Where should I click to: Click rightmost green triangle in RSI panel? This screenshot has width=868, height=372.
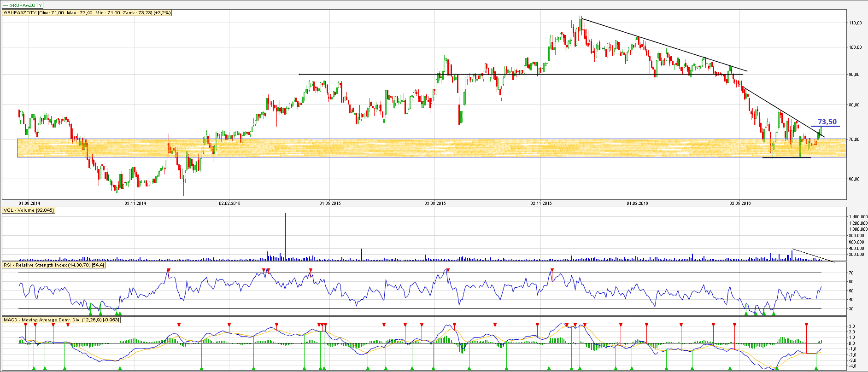click(774, 313)
